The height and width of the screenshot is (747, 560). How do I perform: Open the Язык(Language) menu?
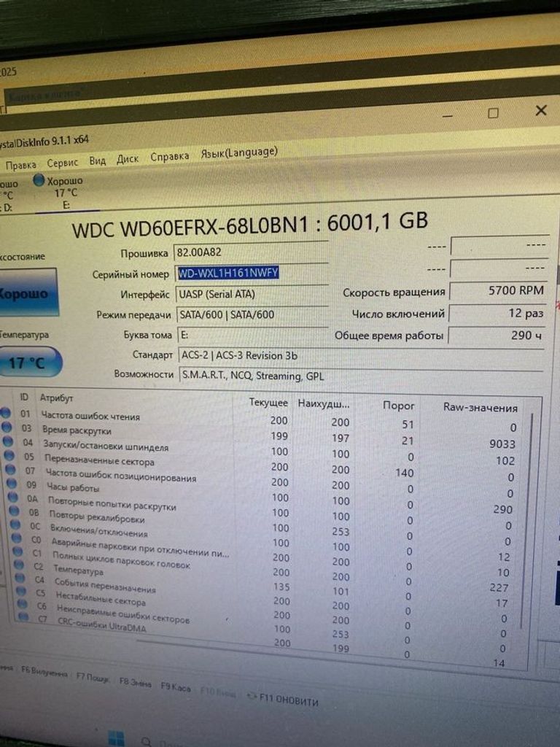click(x=239, y=152)
